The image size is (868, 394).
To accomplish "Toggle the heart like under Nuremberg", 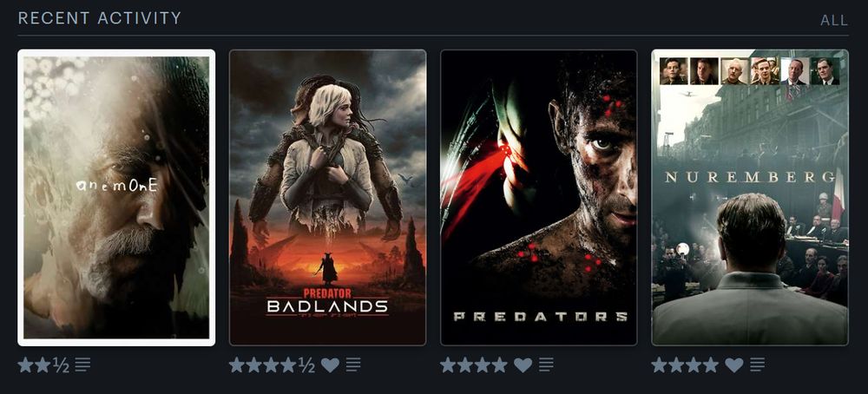I will coord(734,364).
